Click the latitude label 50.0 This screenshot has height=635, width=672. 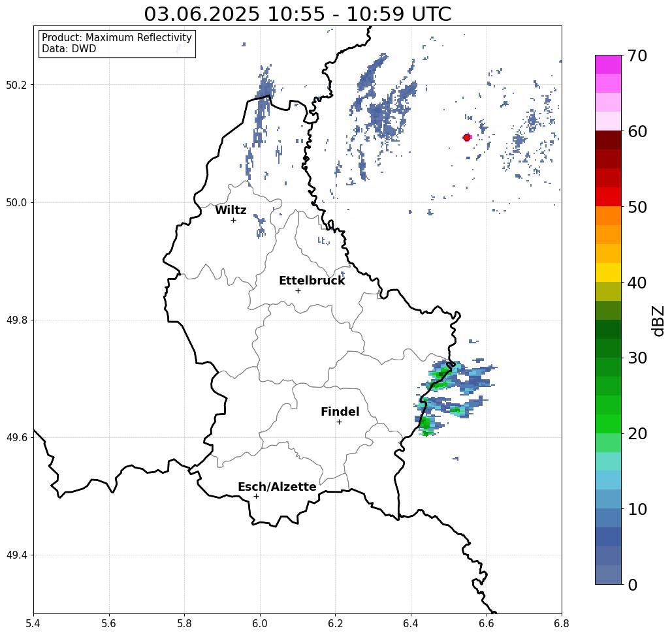16,202
